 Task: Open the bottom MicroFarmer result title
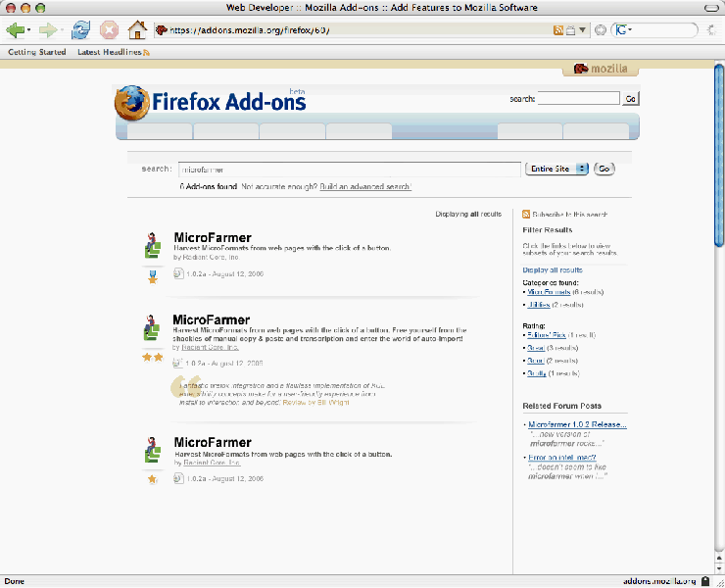click(213, 442)
